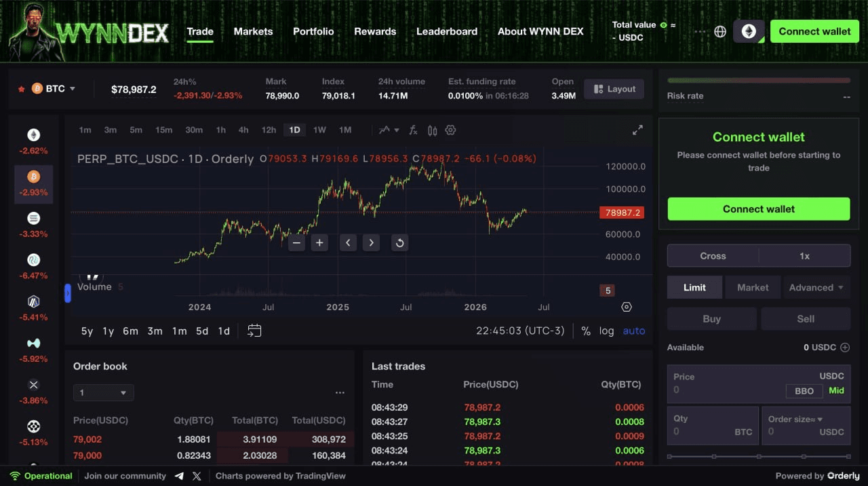Image resolution: width=868 pixels, height=486 pixels.
Task: Select the Market order tab
Action: click(x=753, y=287)
